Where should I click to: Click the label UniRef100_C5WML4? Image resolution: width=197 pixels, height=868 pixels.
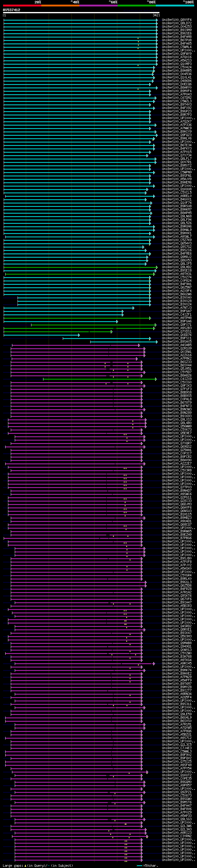pyautogui.click(x=177, y=47)
